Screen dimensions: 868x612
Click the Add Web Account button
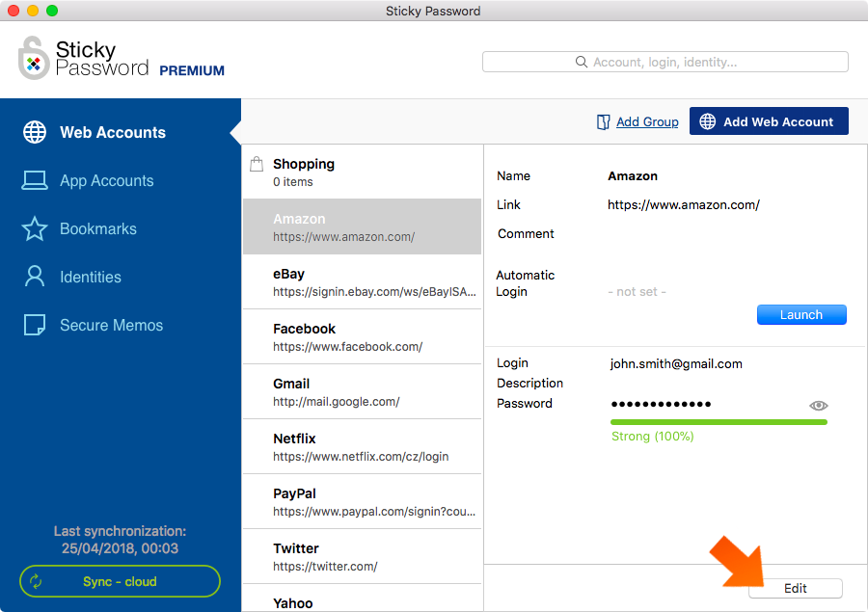click(x=769, y=121)
